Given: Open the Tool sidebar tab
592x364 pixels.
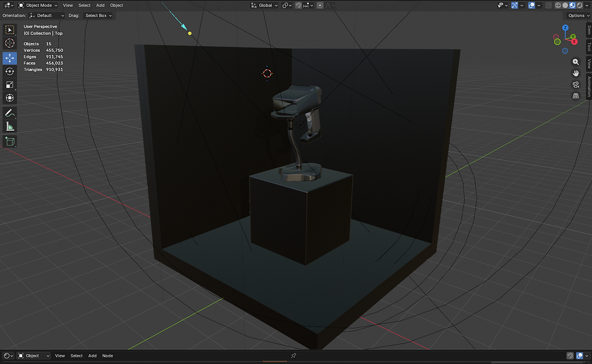Looking at the screenshot, I should [588, 46].
